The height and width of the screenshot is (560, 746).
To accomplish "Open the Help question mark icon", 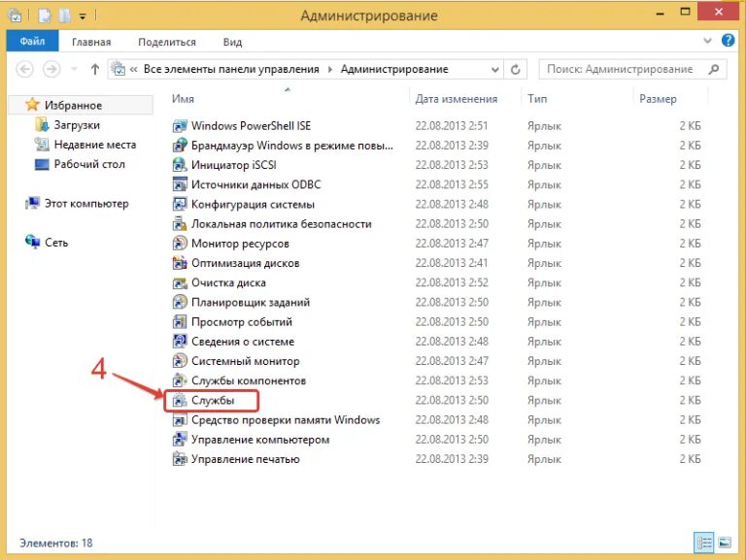I will 728,41.
